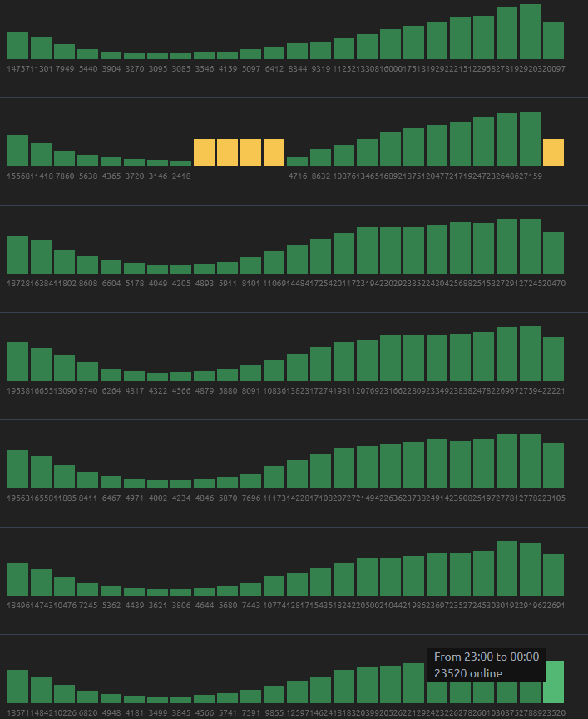Viewport: 588px width, 719px height.
Task: Click the third-row bar labeled 4049
Action: tap(157, 270)
